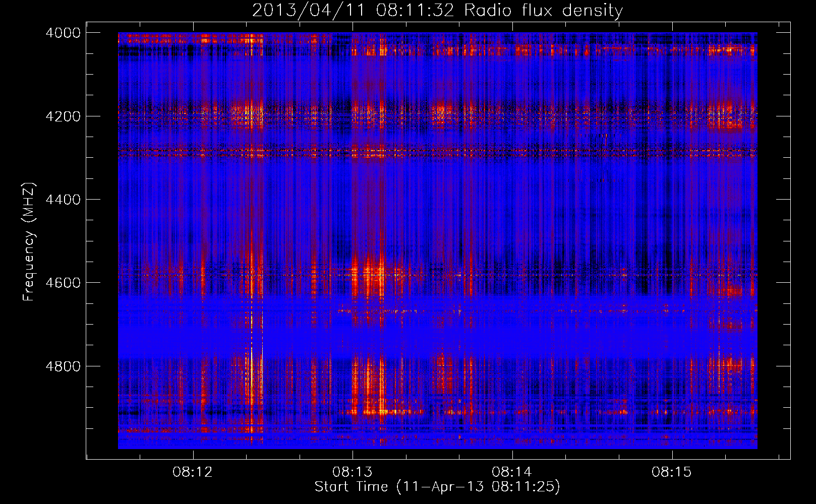Screen dimensions: 816x504
Task: Select the 4400 frequency tick label
Action: pos(63,200)
